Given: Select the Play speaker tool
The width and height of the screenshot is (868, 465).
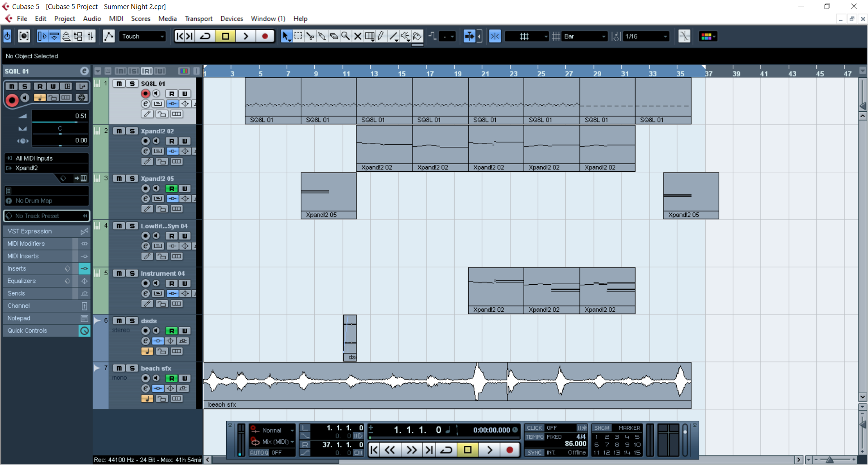Looking at the screenshot, I should [405, 36].
